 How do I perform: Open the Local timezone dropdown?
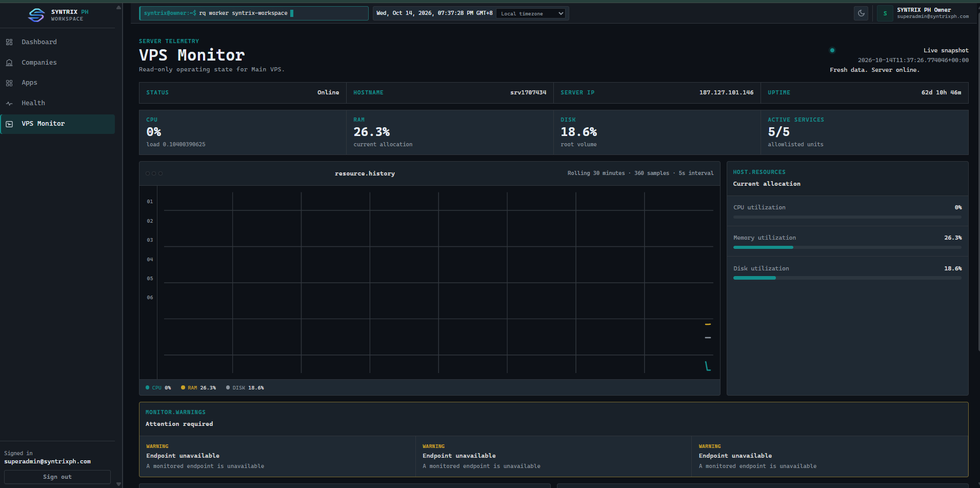(x=532, y=13)
